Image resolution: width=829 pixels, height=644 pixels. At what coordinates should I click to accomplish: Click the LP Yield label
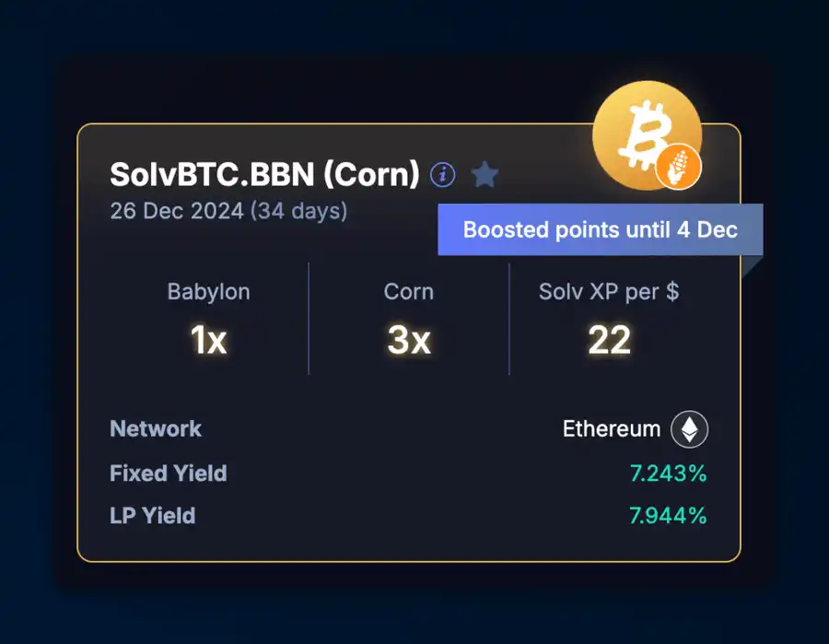pyautogui.click(x=153, y=516)
